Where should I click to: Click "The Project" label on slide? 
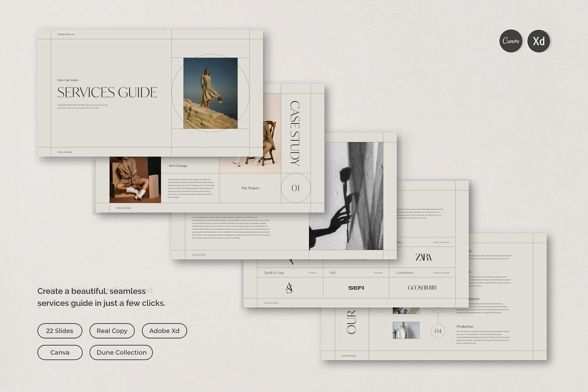coord(250,188)
